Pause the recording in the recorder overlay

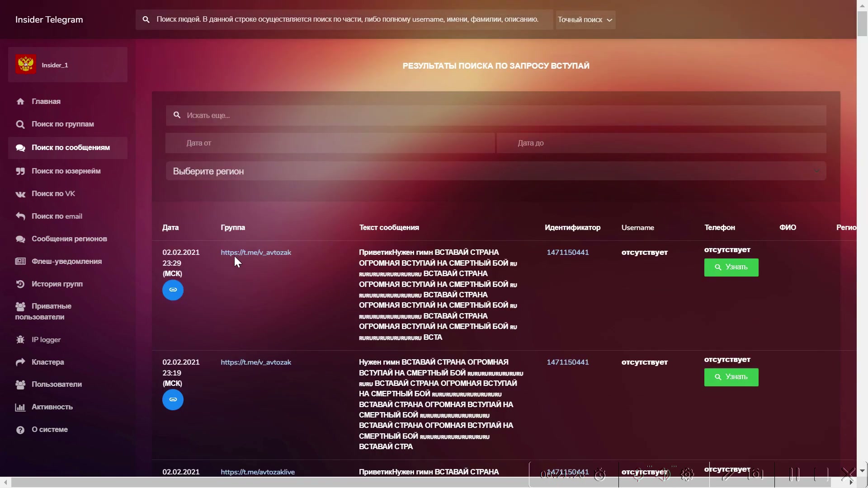(x=794, y=474)
